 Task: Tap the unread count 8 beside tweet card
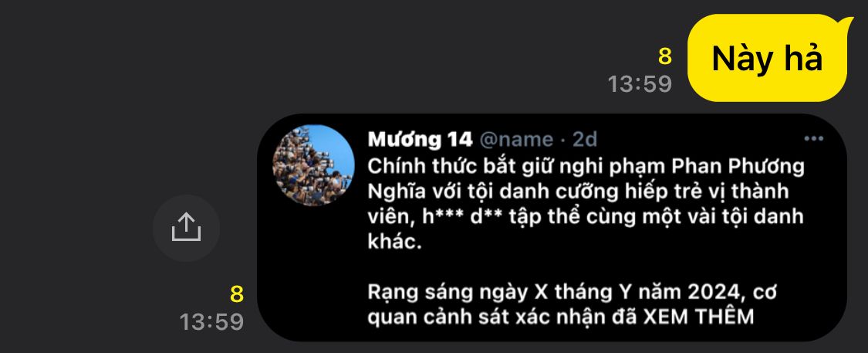236,294
